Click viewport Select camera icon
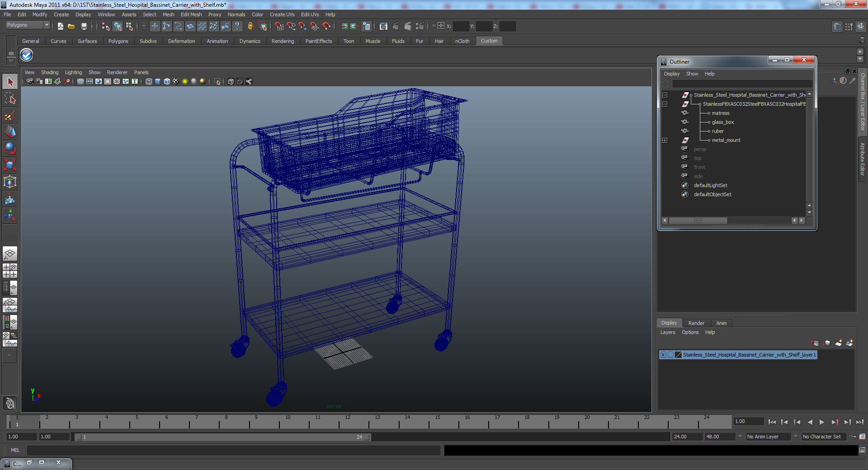The image size is (868, 470). click(30, 81)
